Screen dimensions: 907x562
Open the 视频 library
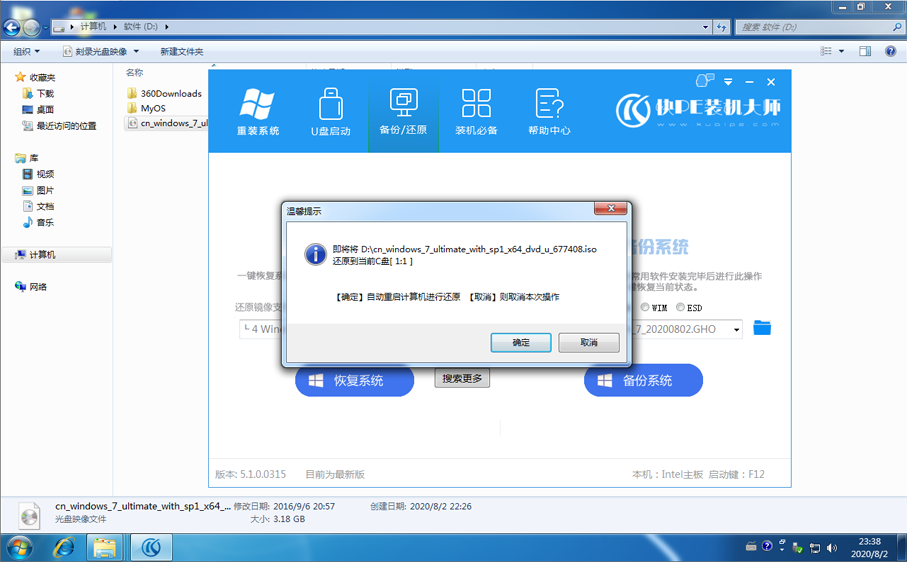tap(38, 174)
